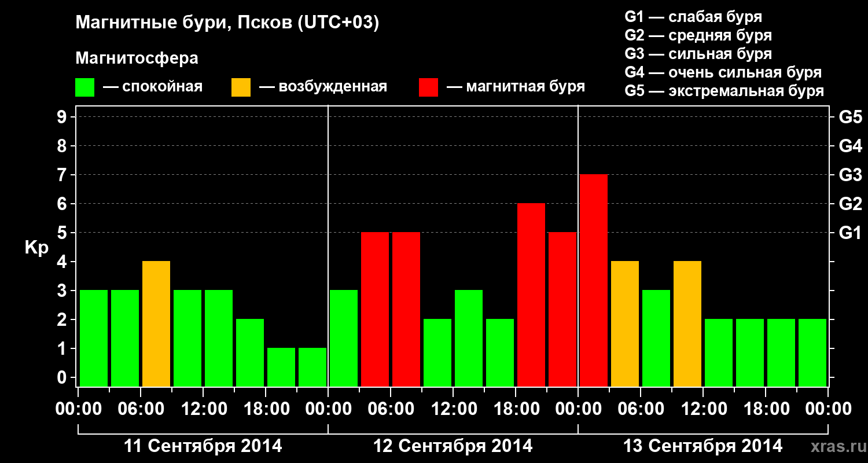Click the legend label '— возбужденная'
Viewport: 868px width, 463px height.
click(x=323, y=87)
